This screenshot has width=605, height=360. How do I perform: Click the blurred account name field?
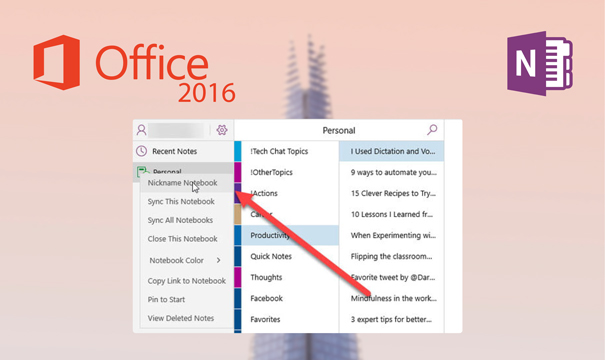click(177, 130)
